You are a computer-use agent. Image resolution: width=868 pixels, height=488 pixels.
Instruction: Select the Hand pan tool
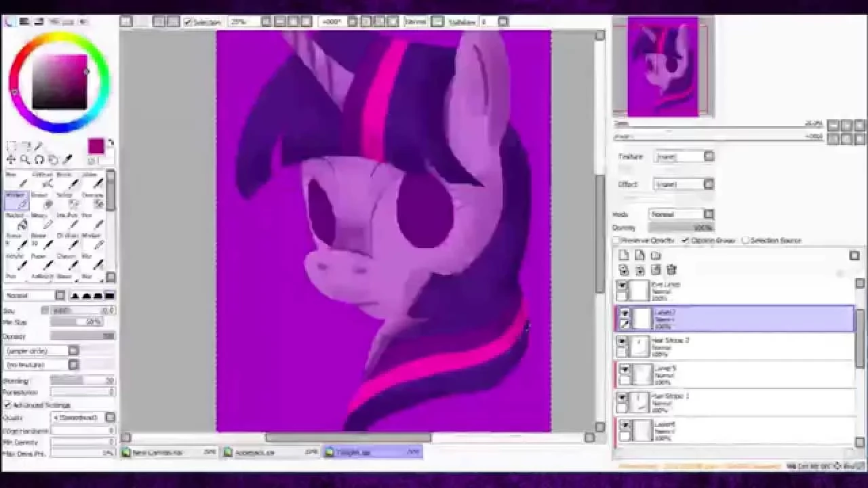[x=53, y=160]
